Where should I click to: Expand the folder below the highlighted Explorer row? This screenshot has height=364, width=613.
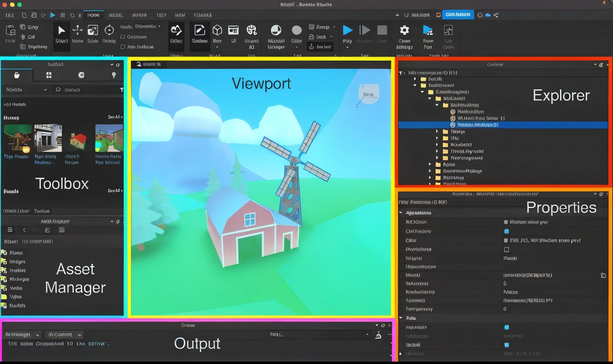coord(437,131)
